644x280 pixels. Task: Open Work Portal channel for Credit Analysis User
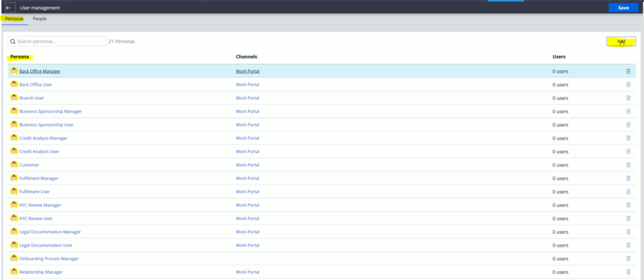tap(247, 151)
